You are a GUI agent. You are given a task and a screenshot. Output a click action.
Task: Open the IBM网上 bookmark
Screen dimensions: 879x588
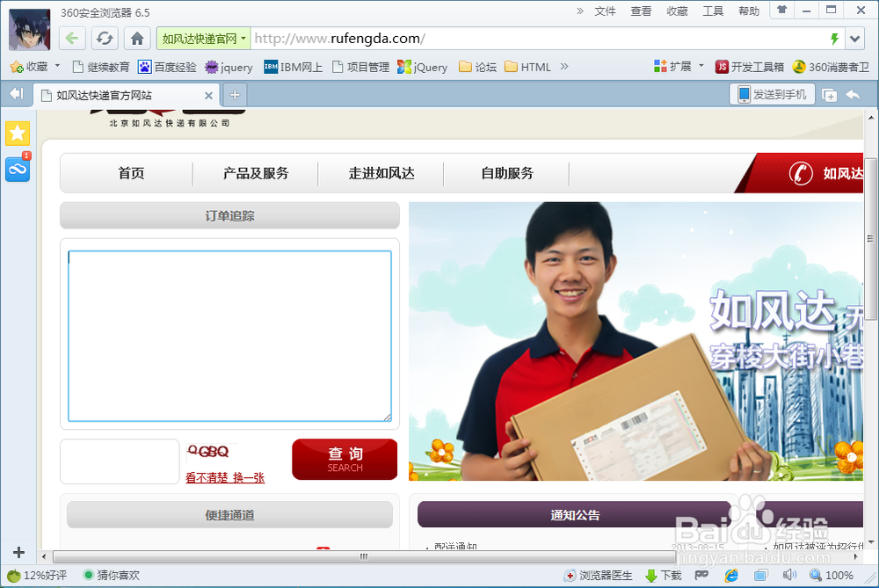(294, 67)
